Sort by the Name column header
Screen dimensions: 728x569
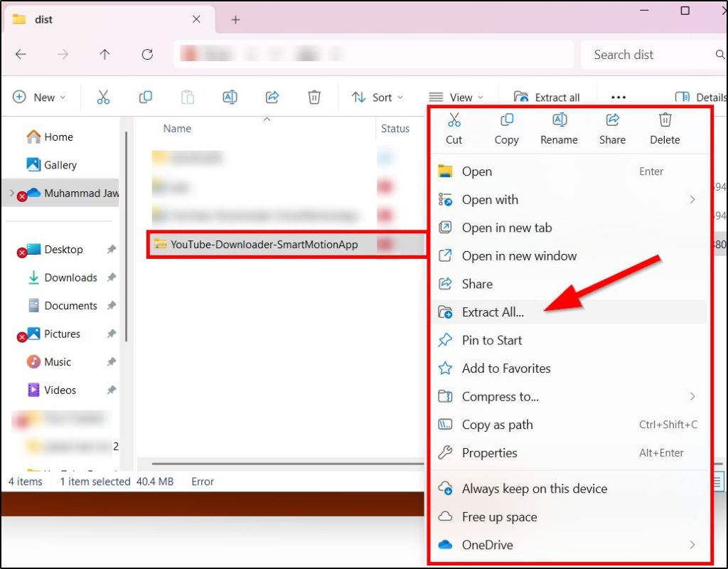(x=177, y=129)
